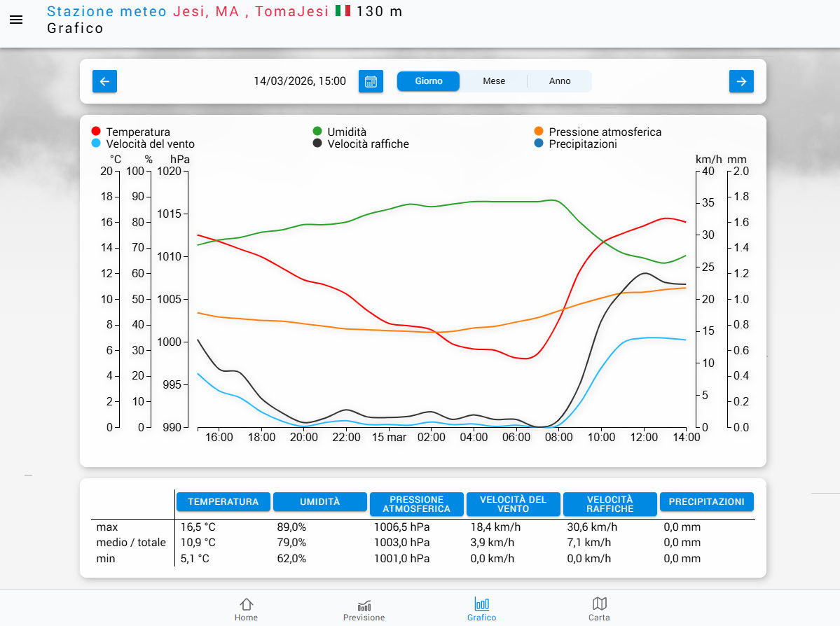Image resolution: width=840 pixels, height=626 pixels.
Task: Toggle Pressione atmosferica series in legend
Action: 604,132
